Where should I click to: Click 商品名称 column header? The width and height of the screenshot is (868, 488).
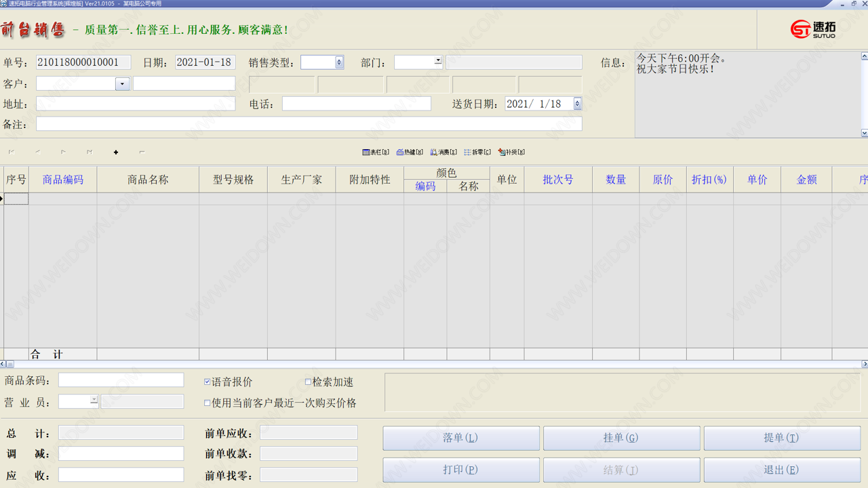148,180
